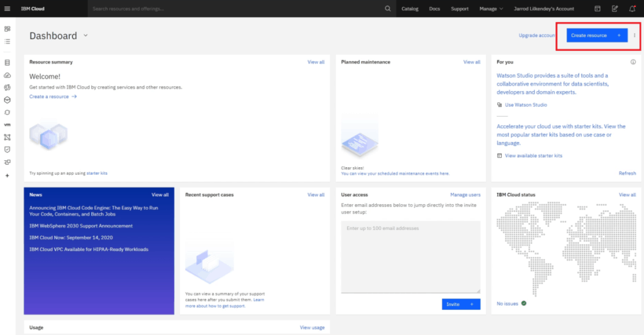Click the edit pencil icon in header
The image size is (644, 335).
coord(614,9)
